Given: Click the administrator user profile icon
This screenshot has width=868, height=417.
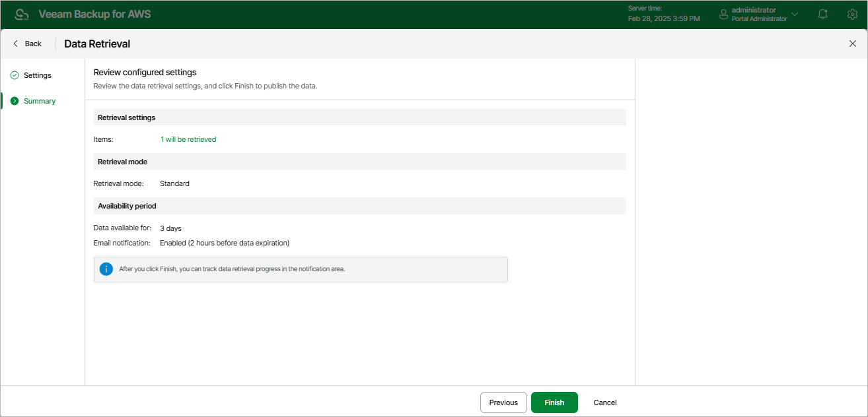Looking at the screenshot, I should coord(723,14).
